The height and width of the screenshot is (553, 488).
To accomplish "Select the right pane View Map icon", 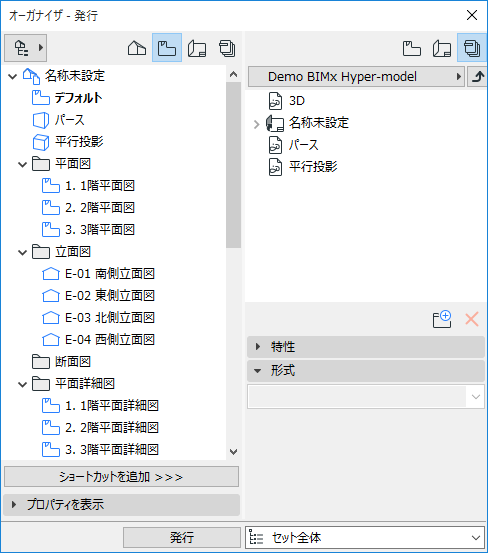I will coord(411,48).
